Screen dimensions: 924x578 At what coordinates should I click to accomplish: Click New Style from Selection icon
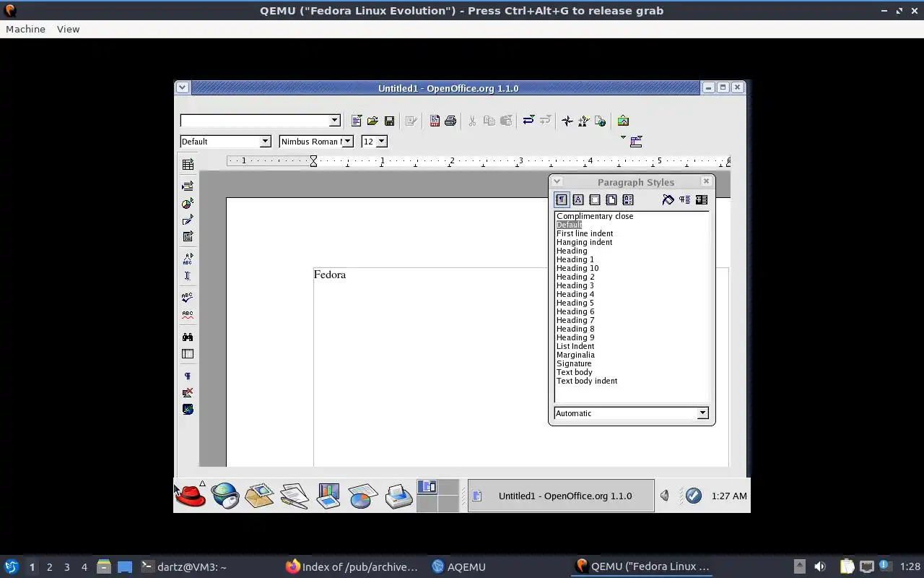(684, 200)
